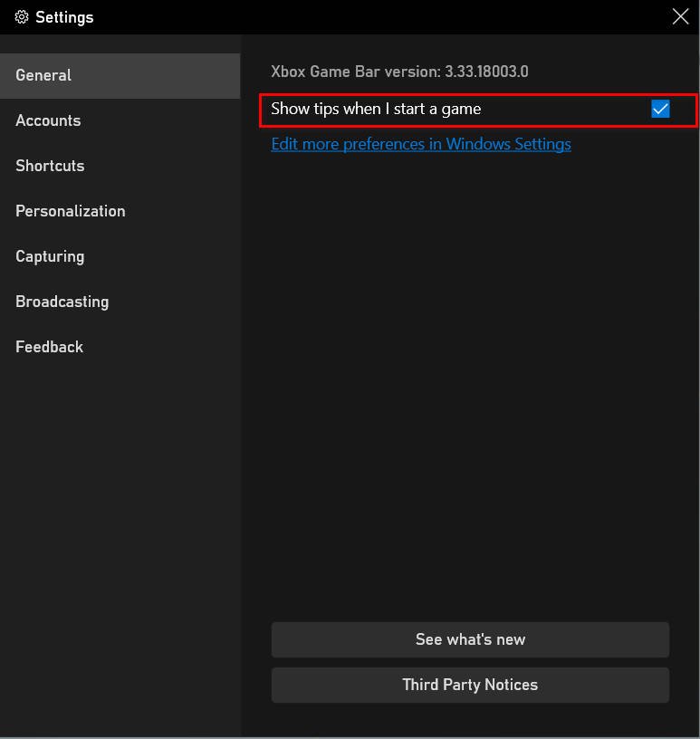This screenshot has height=739, width=700.
Task: Open Third Party Notices
Action: tap(470, 685)
